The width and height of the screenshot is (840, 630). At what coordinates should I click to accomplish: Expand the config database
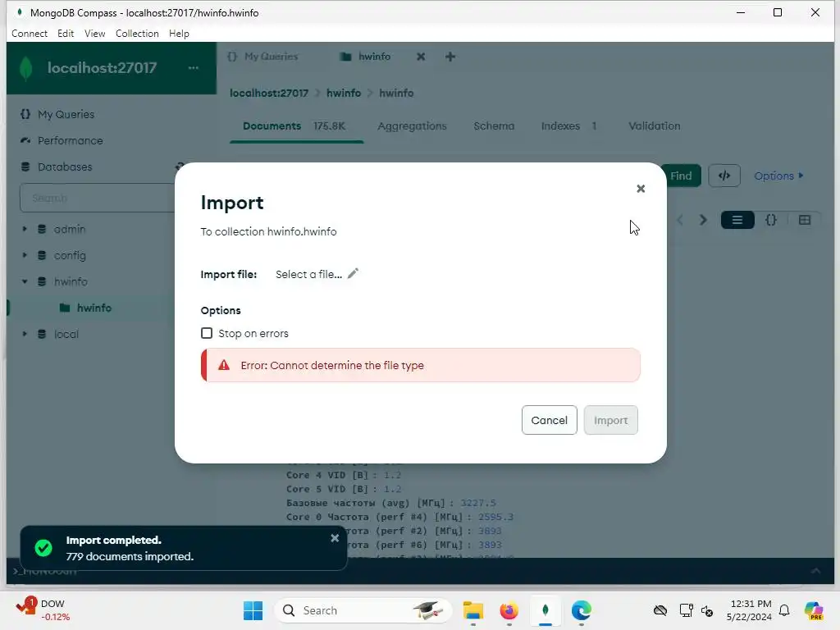tap(24, 255)
